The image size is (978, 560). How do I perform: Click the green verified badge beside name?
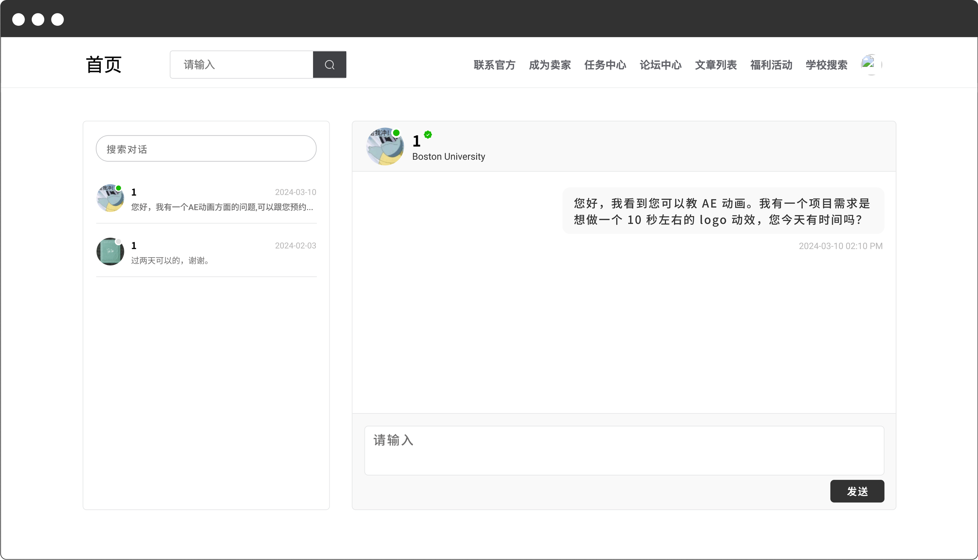click(428, 135)
